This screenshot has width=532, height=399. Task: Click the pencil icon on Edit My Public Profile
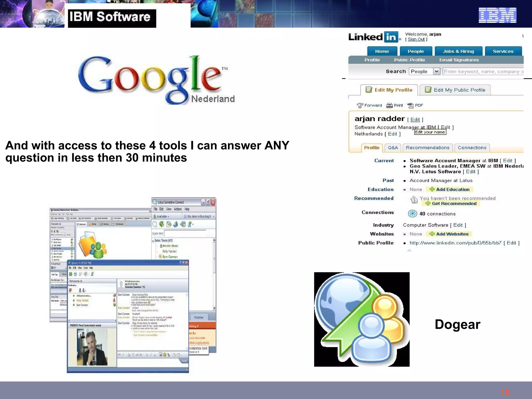click(428, 90)
